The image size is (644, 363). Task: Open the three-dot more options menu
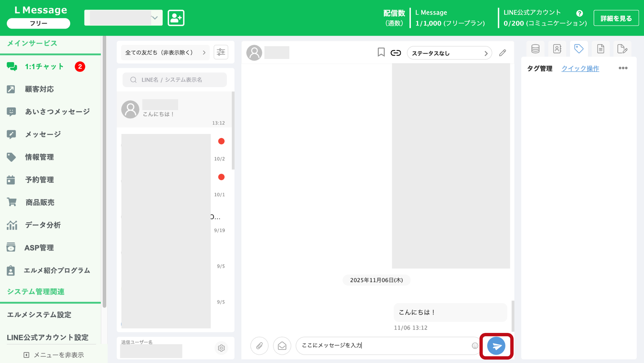pos(623,68)
